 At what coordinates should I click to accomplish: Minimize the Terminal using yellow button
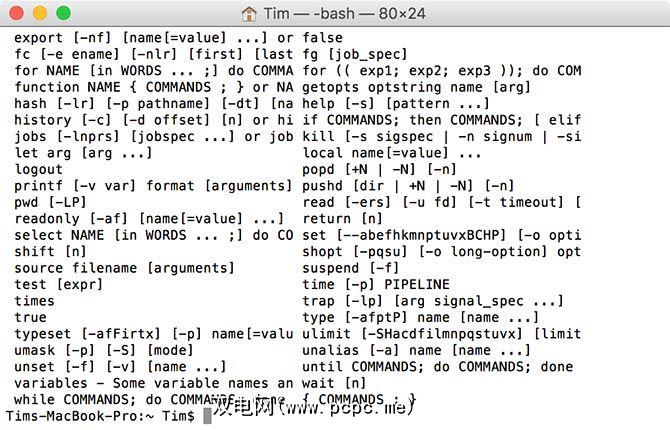pyautogui.click(x=41, y=13)
